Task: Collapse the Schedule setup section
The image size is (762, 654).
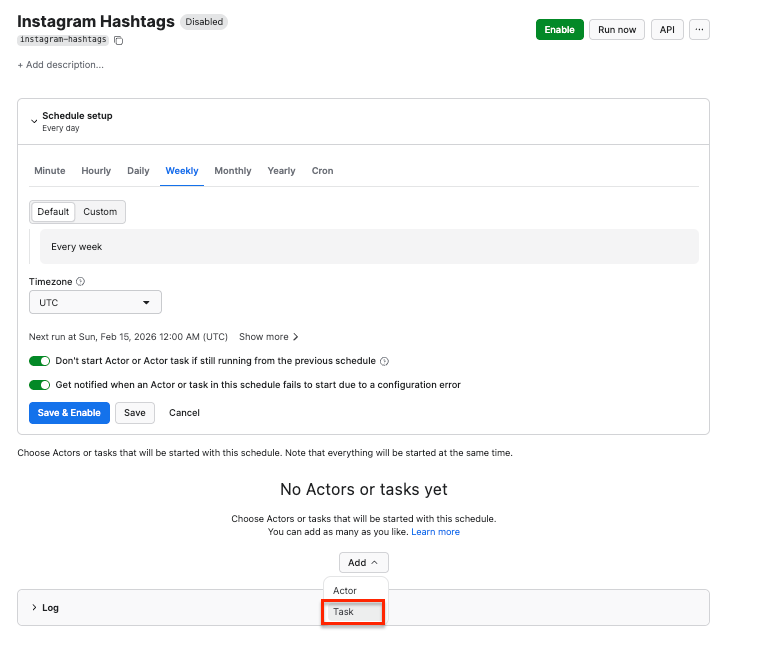Action: (x=34, y=121)
